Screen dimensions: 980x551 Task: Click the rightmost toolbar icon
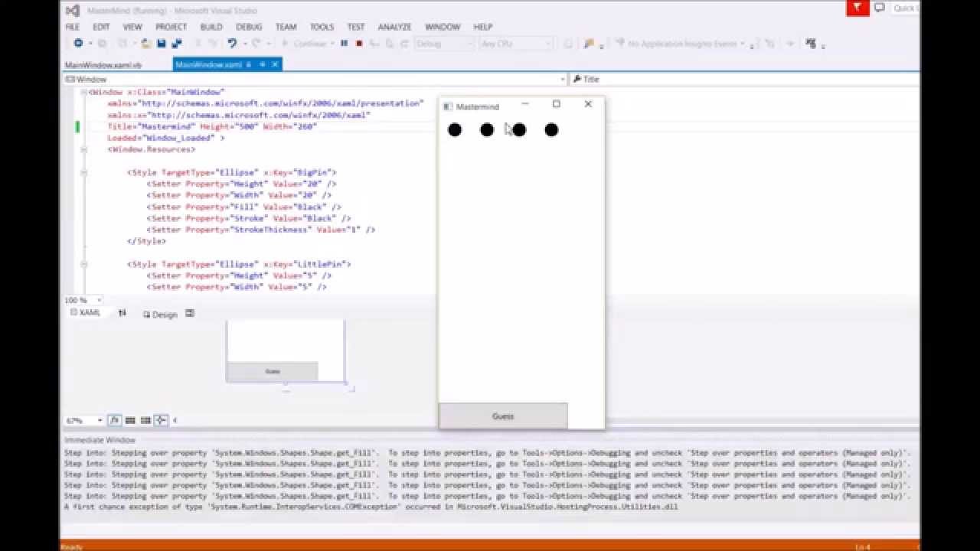coord(811,44)
